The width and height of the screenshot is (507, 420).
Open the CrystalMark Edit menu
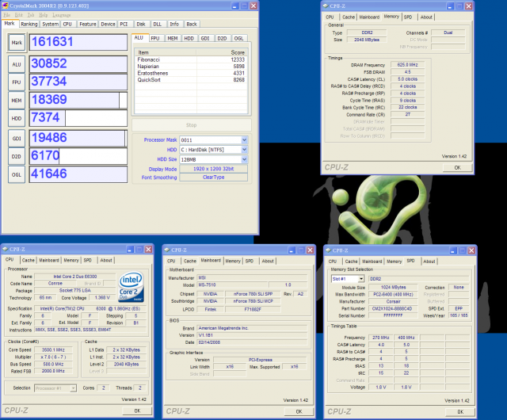19,15
